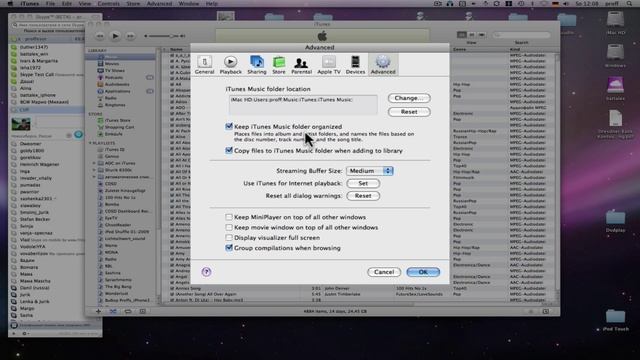Viewport: 640px width, 360px height.
Task: Select The Big Bang playlist
Action: 118,287
